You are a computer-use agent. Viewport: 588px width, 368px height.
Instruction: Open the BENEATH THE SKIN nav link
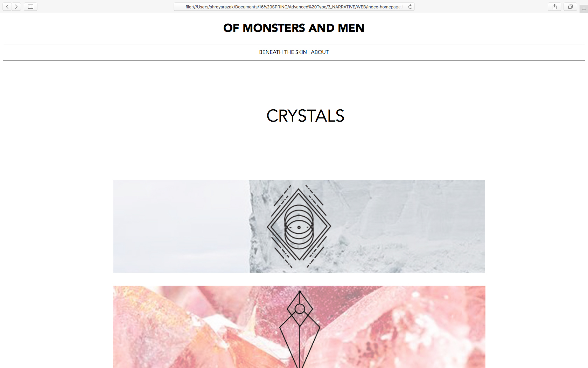(x=283, y=52)
